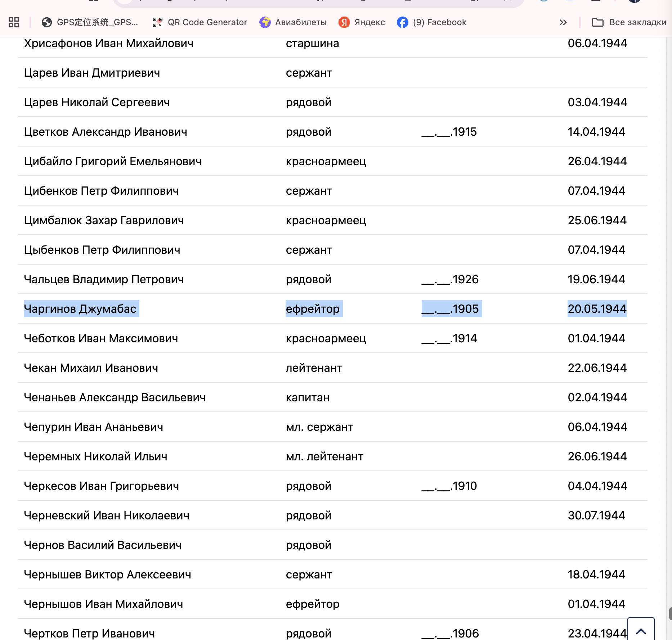The height and width of the screenshot is (640, 672).
Task: Expand hidden bookmarks with the double chevron
Action: [563, 22]
